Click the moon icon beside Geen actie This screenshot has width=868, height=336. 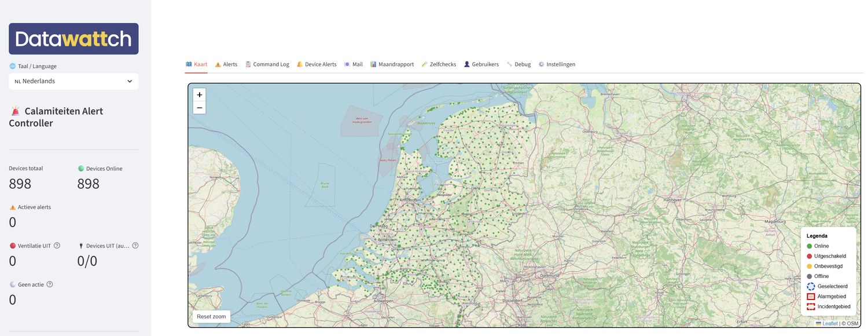(x=13, y=284)
